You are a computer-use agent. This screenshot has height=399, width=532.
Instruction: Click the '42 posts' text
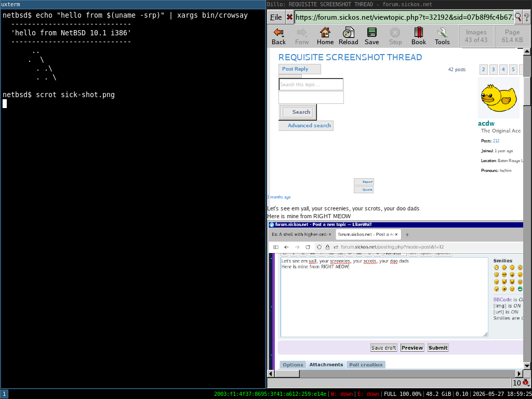tap(457, 70)
